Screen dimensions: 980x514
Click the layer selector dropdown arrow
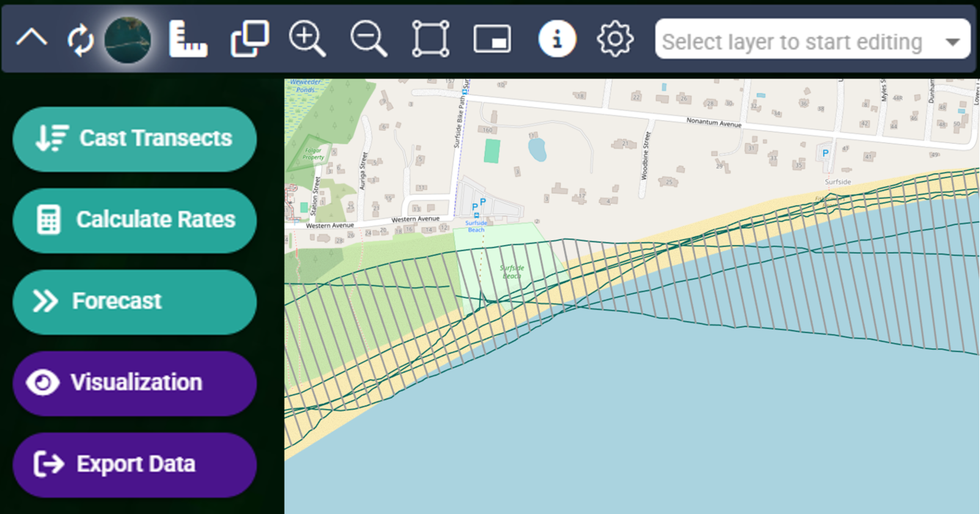pos(953,41)
